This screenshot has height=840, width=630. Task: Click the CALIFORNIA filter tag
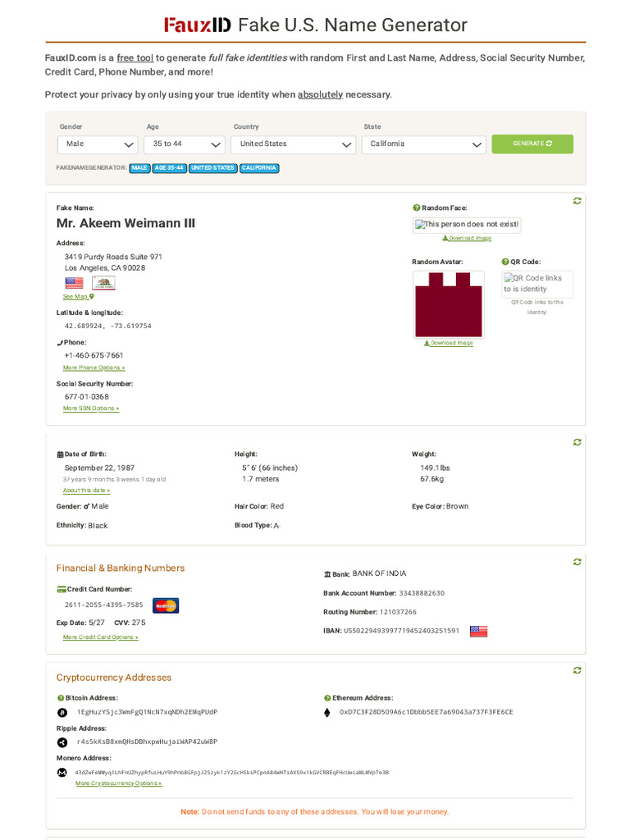259,168
